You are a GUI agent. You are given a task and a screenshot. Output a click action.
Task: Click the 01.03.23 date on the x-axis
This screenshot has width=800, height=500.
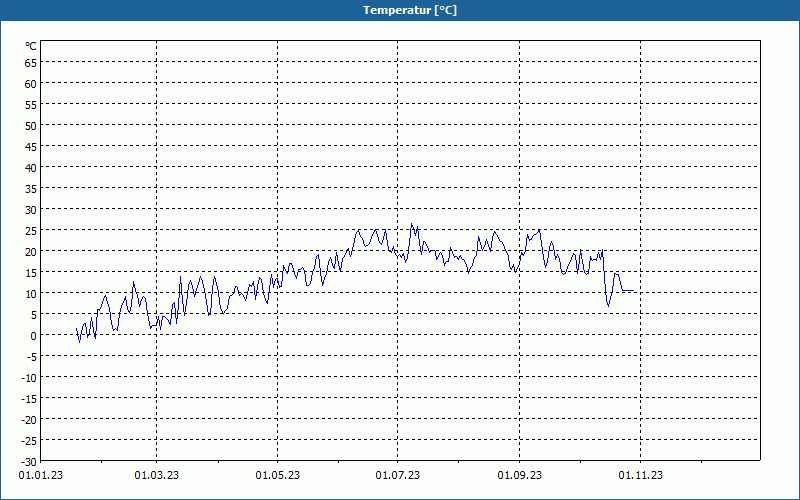tap(157, 476)
